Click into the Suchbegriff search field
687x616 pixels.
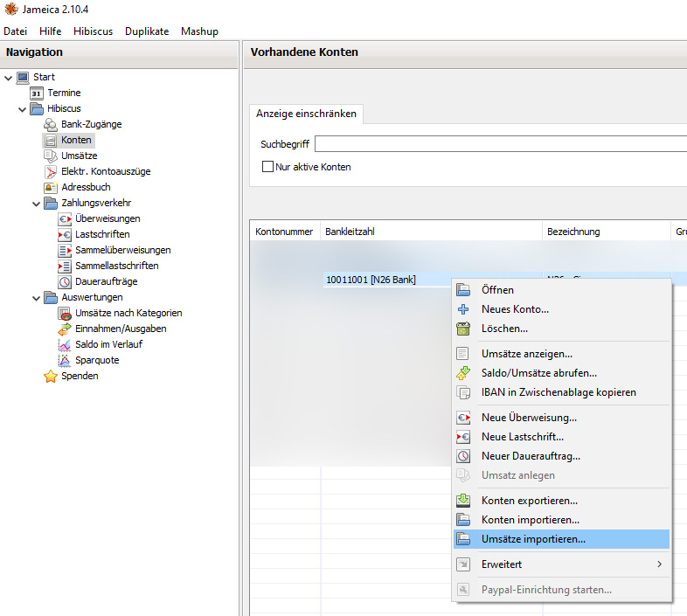pyautogui.click(x=501, y=144)
